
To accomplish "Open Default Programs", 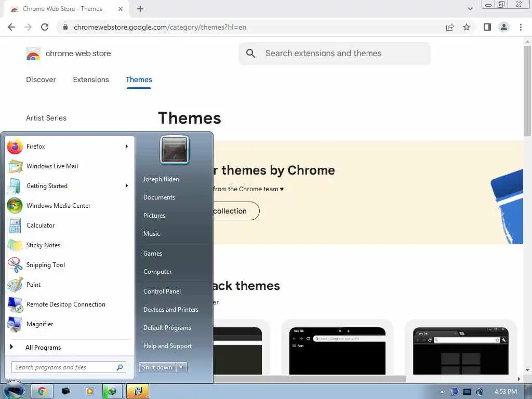I will pyautogui.click(x=167, y=328).
